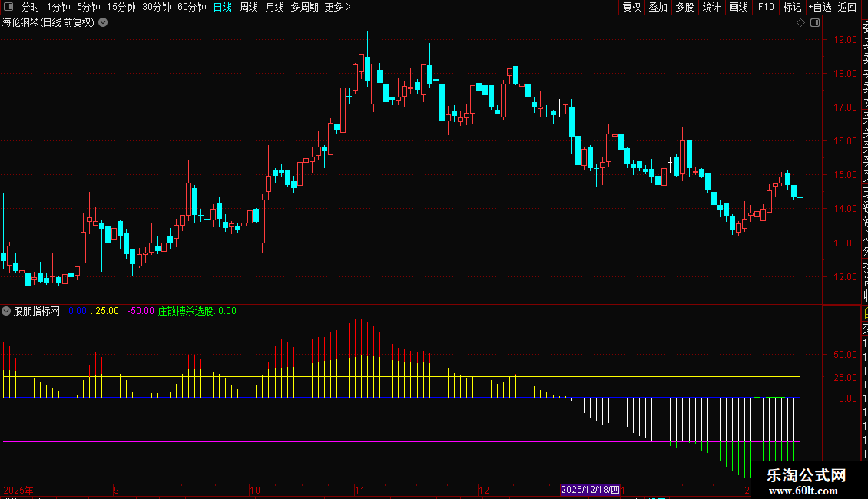Expand the 更多 periods menu

pyautogui.click(x=337, y=7)
